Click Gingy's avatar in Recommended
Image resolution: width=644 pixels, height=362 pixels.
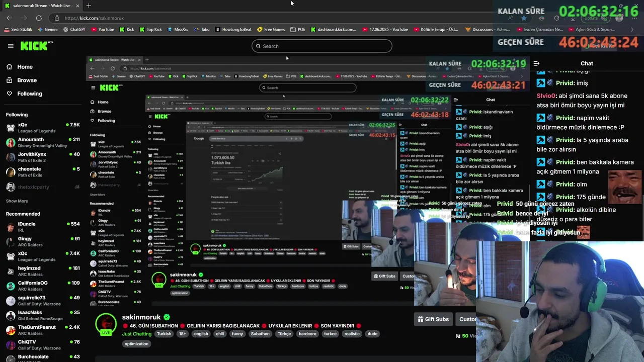(10, 242)
